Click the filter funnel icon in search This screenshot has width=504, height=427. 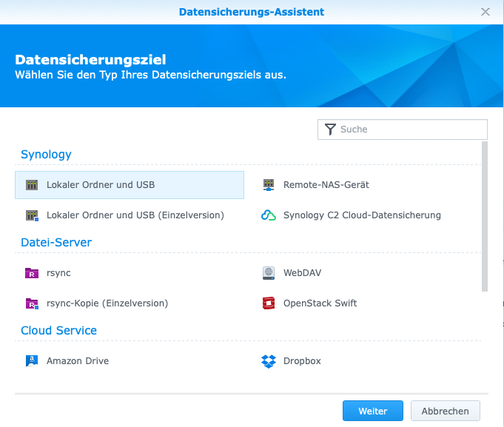[x=330, y=130]
